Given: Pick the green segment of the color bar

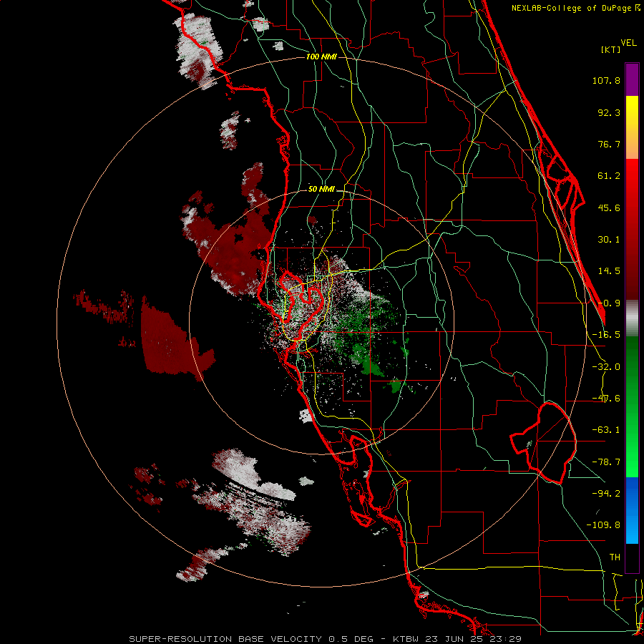Looking at the screenshot, I should (632, 406).
